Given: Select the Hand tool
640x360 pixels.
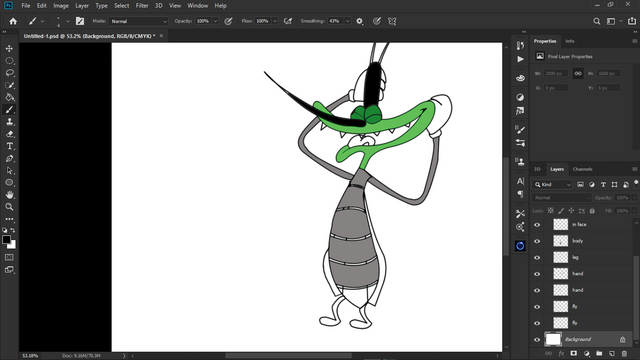Looking at the screenshot, I should point(9,195).
